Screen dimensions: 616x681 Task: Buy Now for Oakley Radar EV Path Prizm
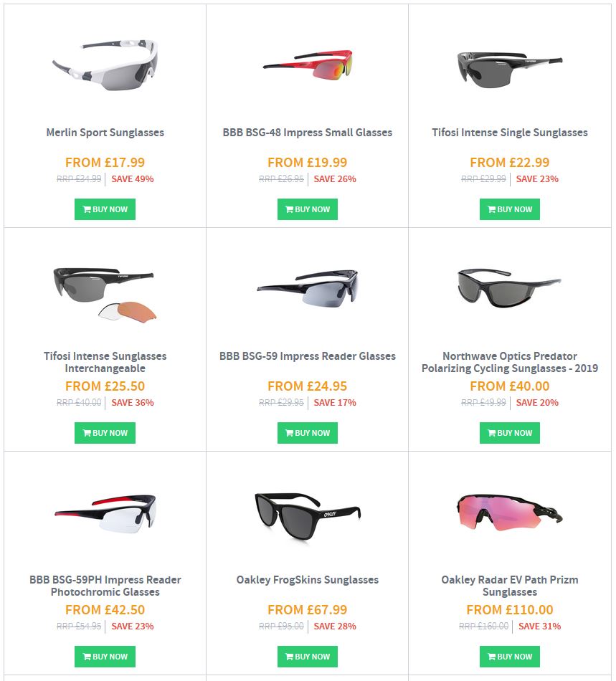510,657
